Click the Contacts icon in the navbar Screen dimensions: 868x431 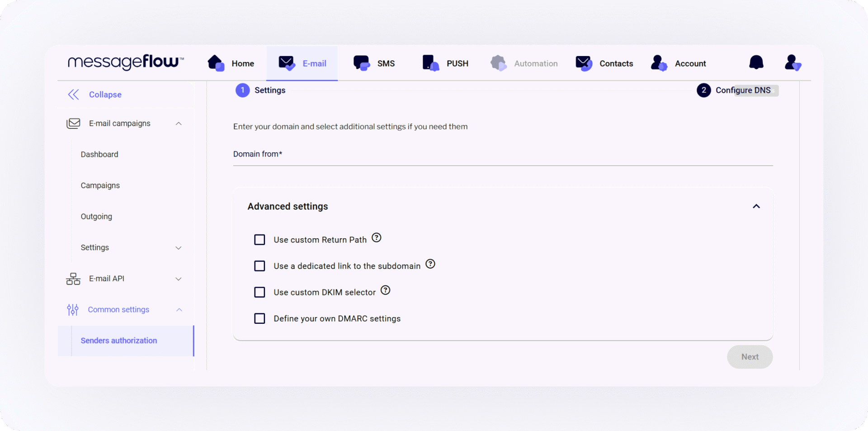pyautogui.click(x=583, y=63)
